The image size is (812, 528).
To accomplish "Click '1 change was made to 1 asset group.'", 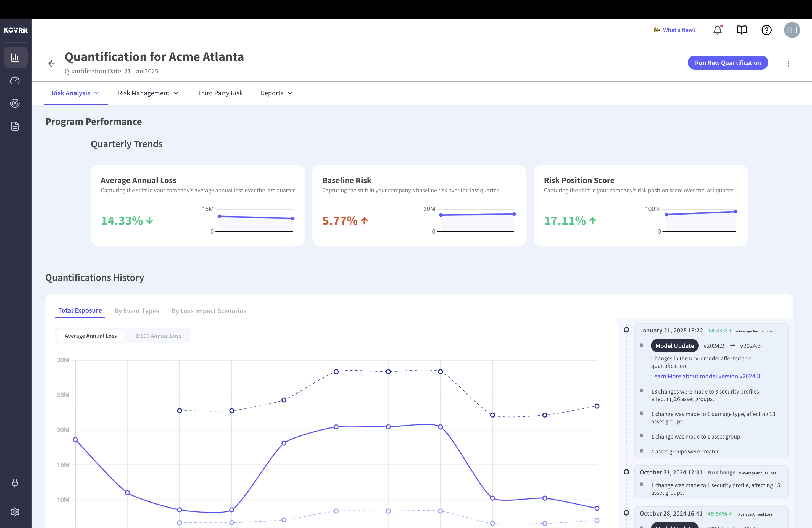I will [x=696, y=436].
